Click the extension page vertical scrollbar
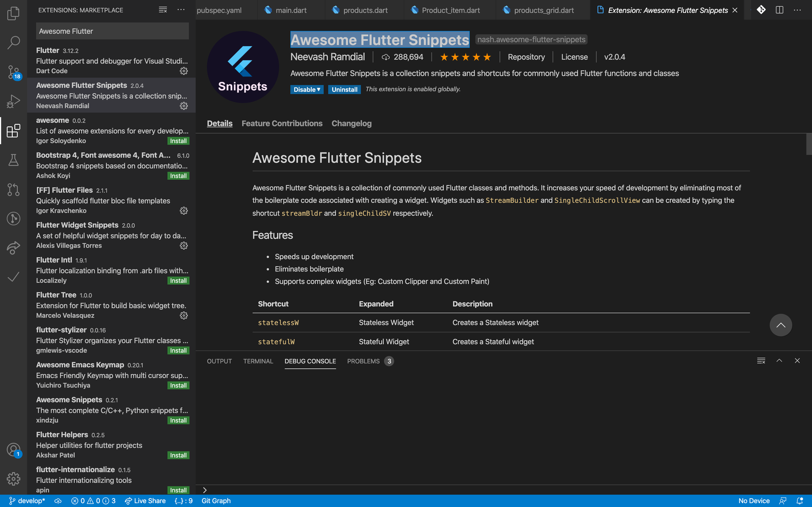The image size is (812, 507). click(x=809, y=144)
